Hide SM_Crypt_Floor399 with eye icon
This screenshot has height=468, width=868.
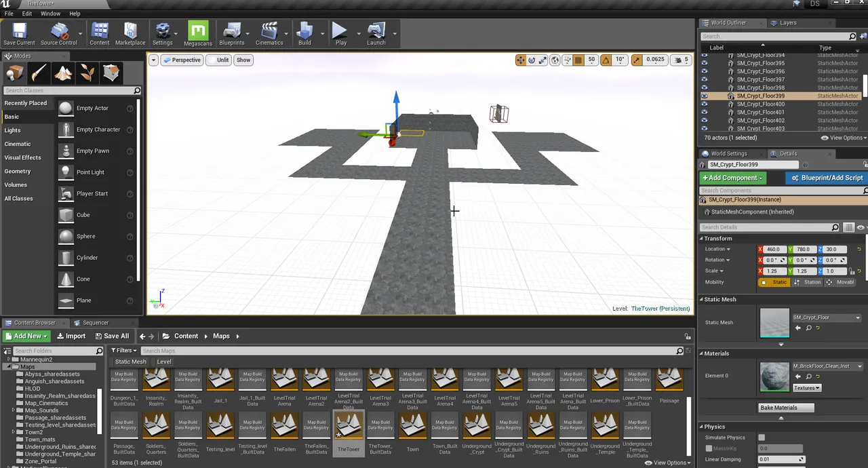coord(704,96)
